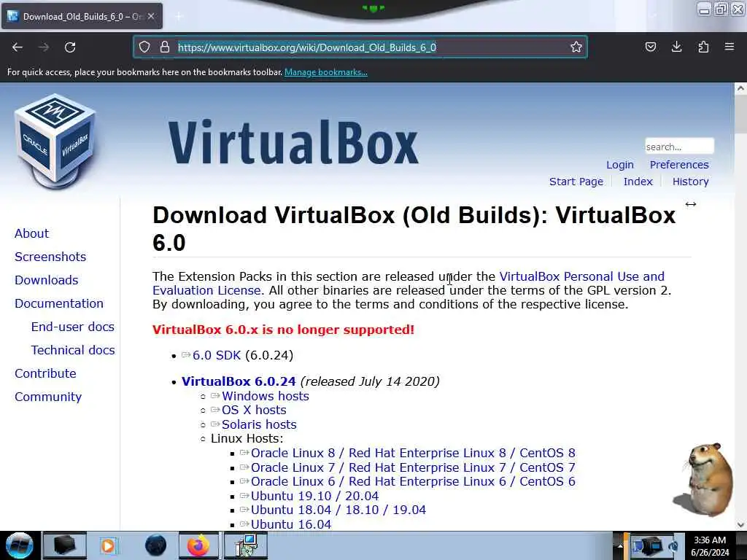The image size is (747, 560).
Task: Open the Index link
Action: coord(638,182)
